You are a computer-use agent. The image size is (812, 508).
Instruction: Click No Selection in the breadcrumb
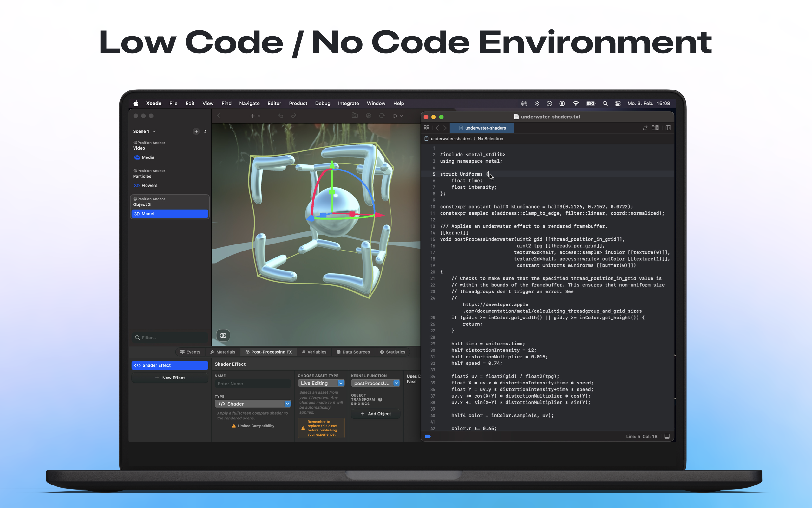coord(490,139)
